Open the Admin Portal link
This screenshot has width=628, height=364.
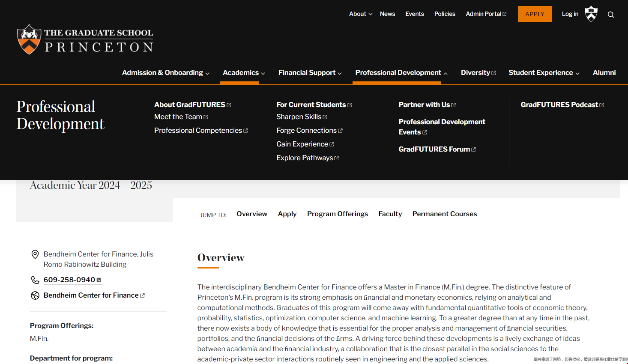(x=486, y=14)
